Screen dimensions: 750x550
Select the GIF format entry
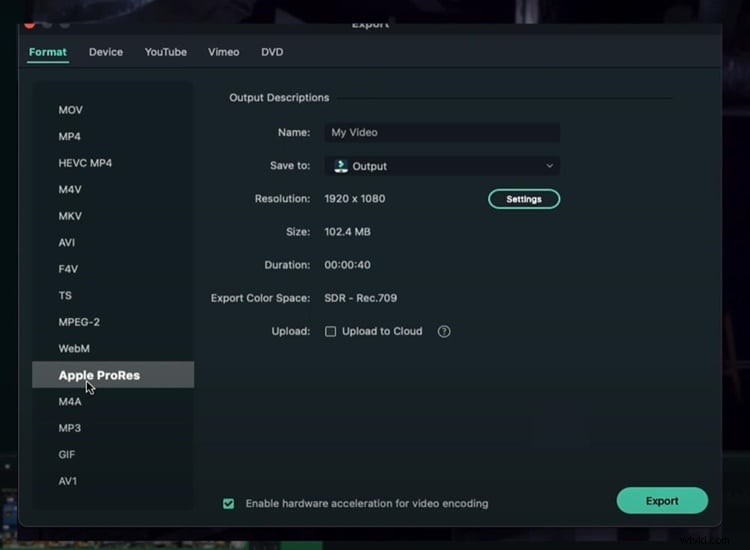click(x=67, y=454)
